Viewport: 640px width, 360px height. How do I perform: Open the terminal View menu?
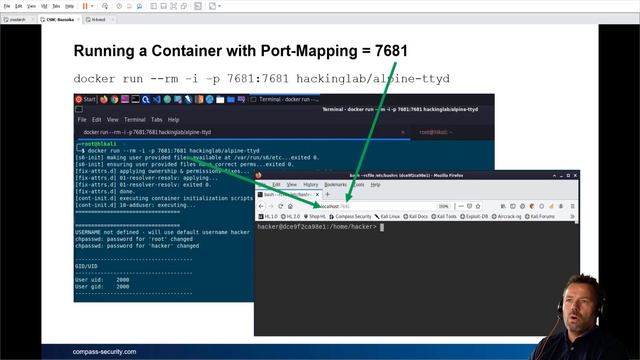112,120
